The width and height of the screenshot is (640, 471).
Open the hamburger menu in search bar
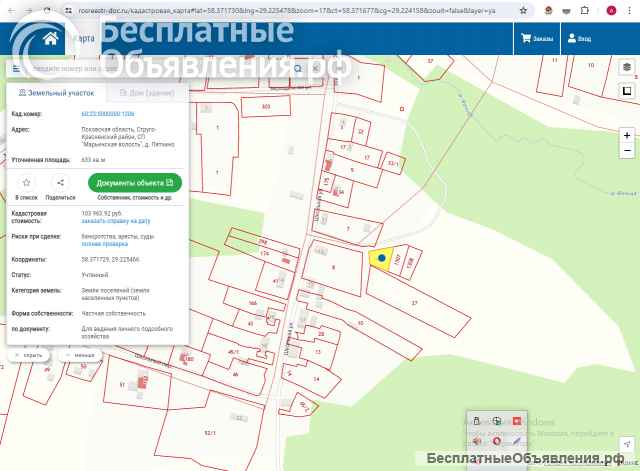click(16, 69)
